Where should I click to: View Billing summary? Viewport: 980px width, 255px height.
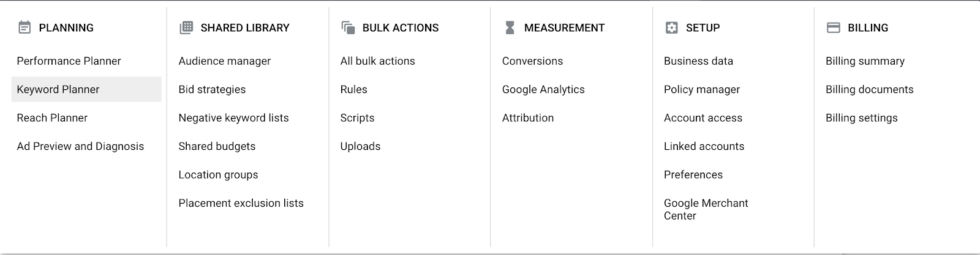click(865, 61)
